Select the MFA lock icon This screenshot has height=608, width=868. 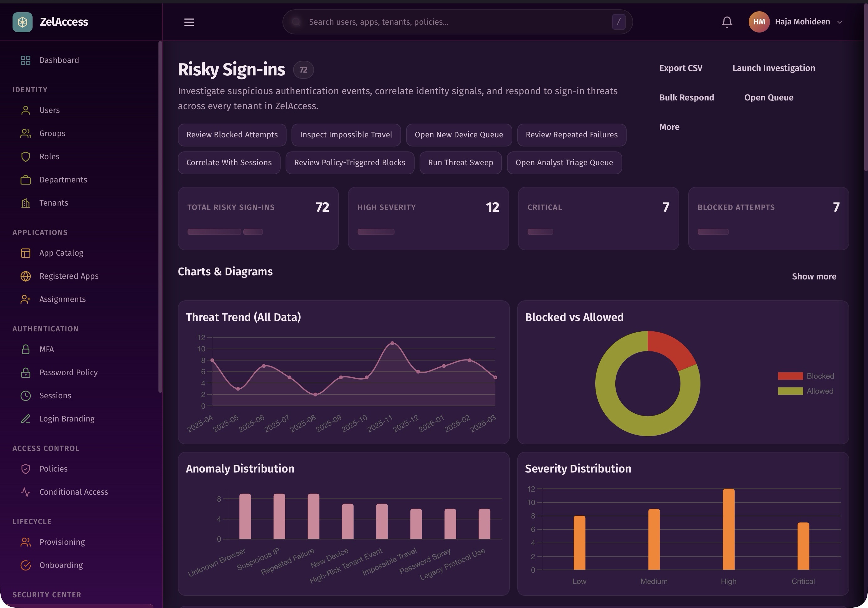point(26,349)
